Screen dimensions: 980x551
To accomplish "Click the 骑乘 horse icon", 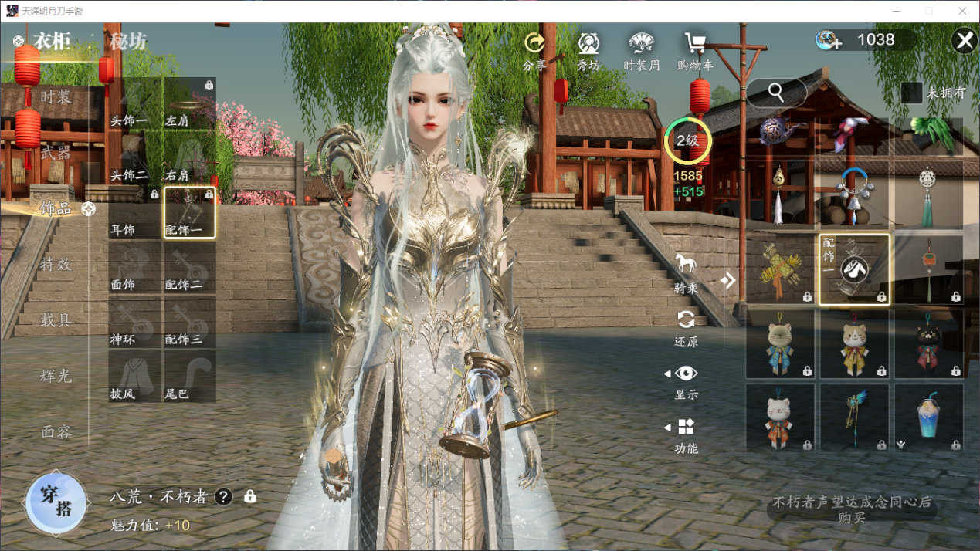I will (x=686, y=263).
